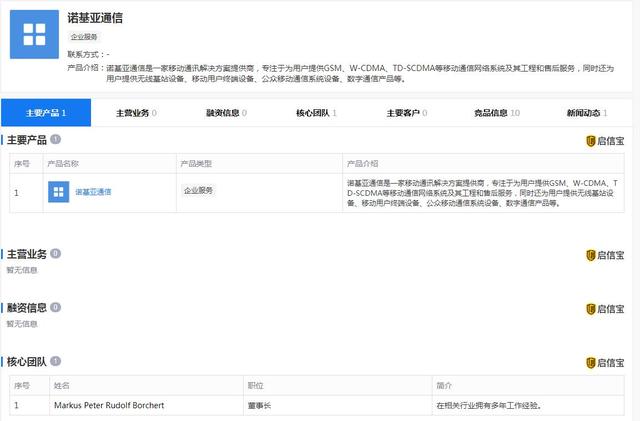Click the small product logo in table row
Viewport: 640px width, 421px height.
point(58,192)
